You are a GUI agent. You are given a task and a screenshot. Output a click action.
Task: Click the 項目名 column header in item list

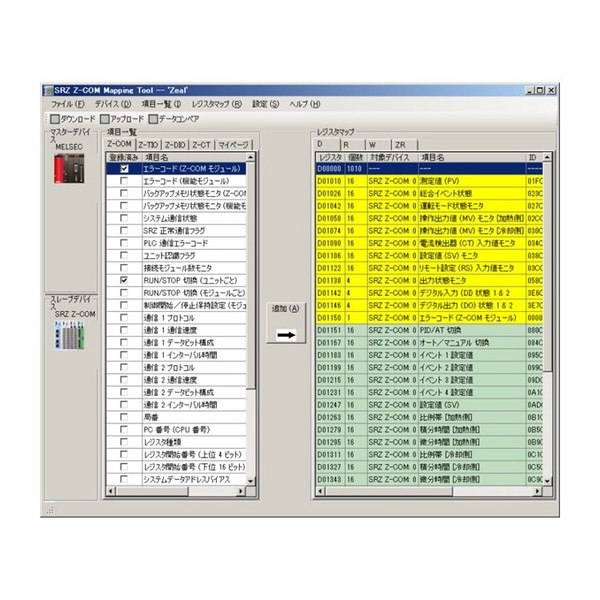coord(194,157)
